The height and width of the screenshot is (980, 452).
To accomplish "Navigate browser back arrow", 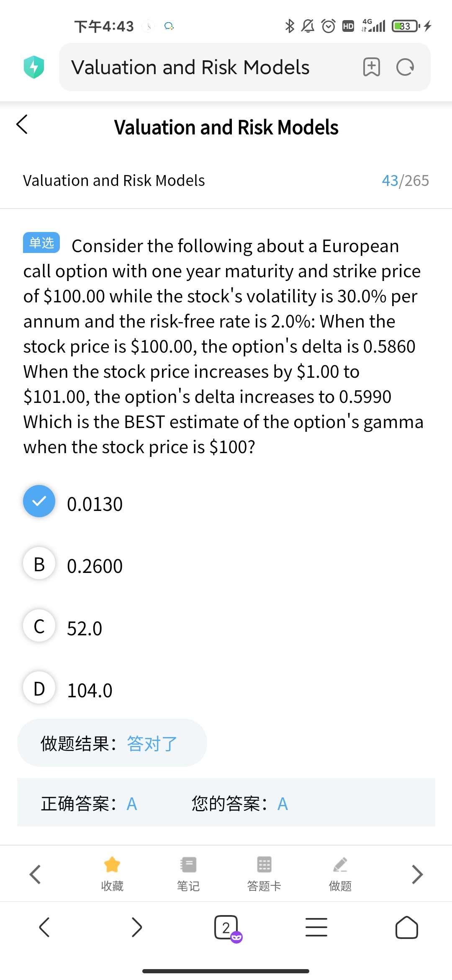I will (44, 927).
